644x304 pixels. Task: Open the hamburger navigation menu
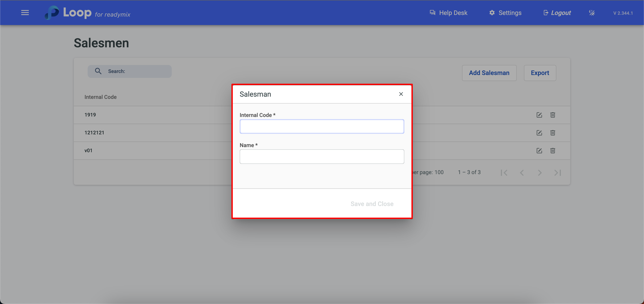pyautogui.click(x=25, y=12)
